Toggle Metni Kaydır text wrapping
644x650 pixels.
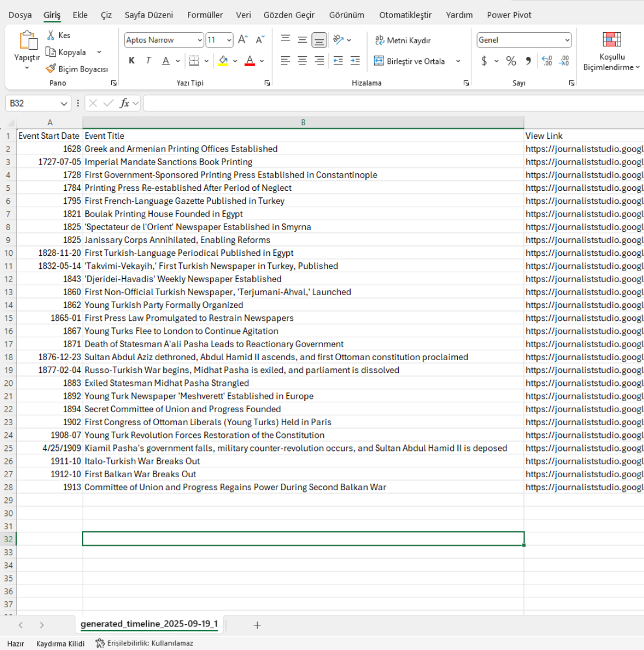pyautogui.click(x=403, y=40)
